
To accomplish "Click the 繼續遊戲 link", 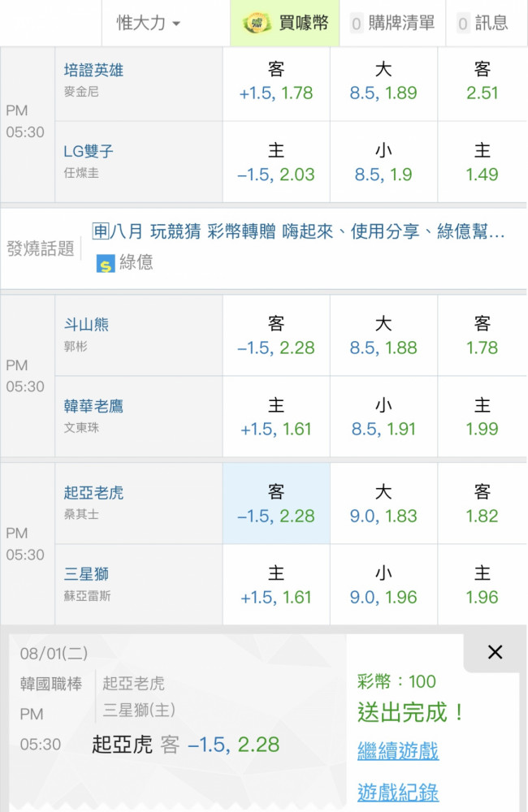I will pos(398,750).
